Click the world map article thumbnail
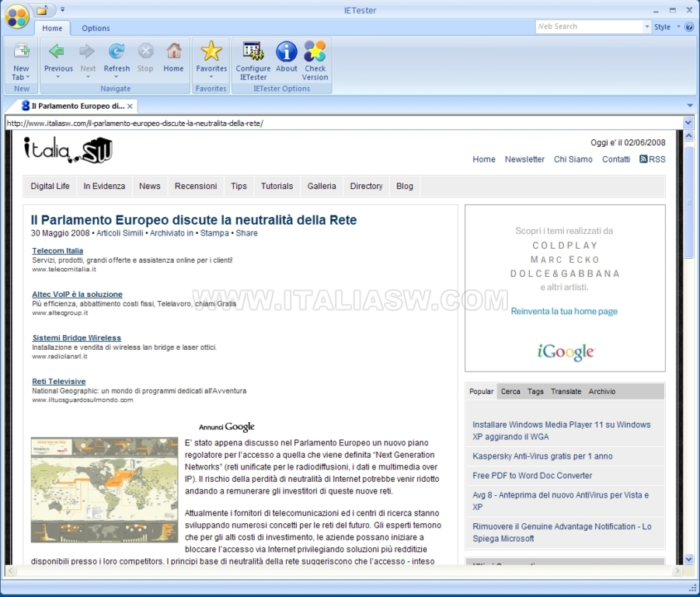Viewport: 700px width, 597px height. 104,490
